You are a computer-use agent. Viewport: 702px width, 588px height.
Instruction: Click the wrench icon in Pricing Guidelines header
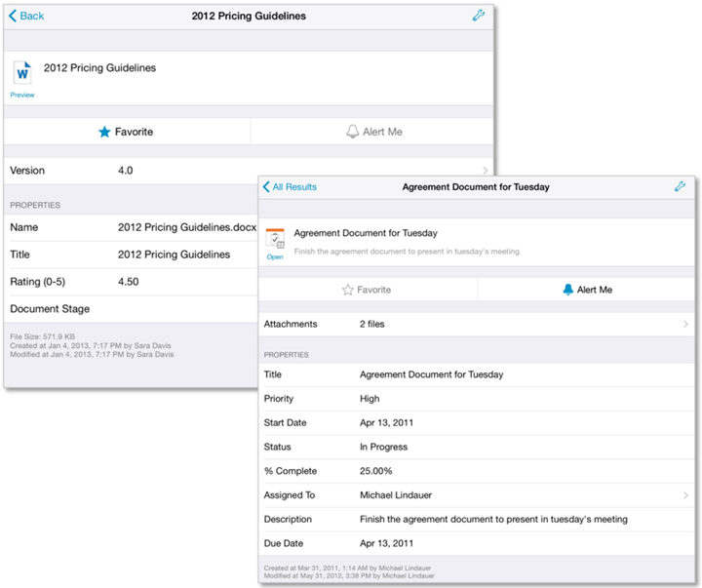pyautogui.click(x=478, y=16)
